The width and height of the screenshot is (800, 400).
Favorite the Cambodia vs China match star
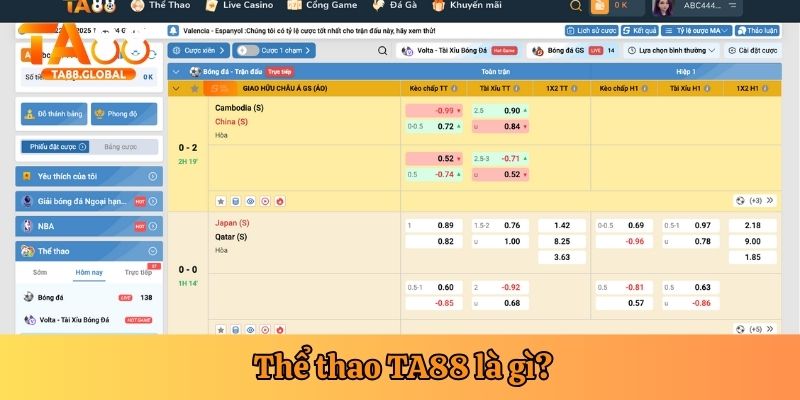pos(220,201)
